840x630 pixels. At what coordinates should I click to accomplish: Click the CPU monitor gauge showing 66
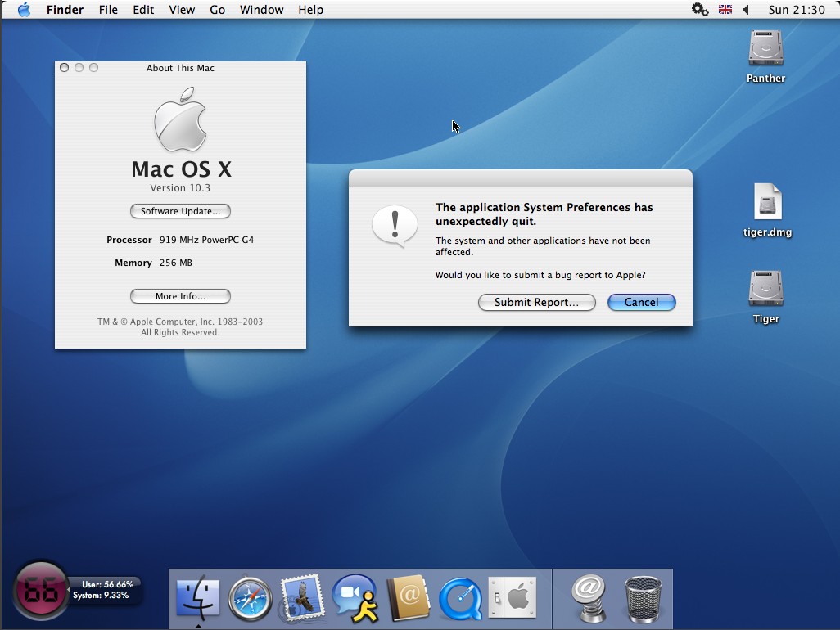(x=41, y=591)
